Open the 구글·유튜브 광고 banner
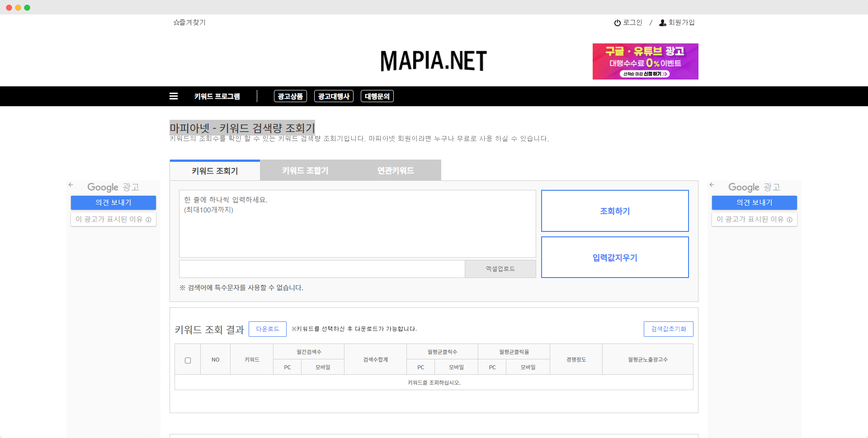 coord(646,61)
